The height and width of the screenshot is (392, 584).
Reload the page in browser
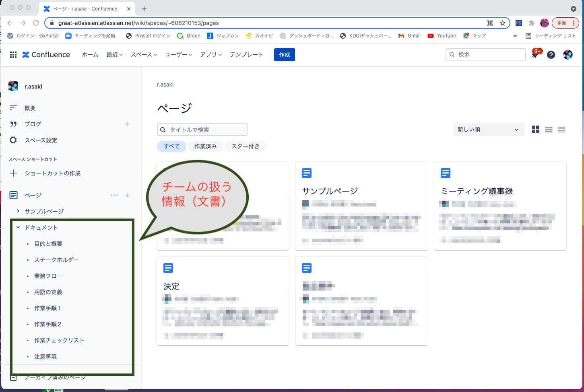coord(36,23)
